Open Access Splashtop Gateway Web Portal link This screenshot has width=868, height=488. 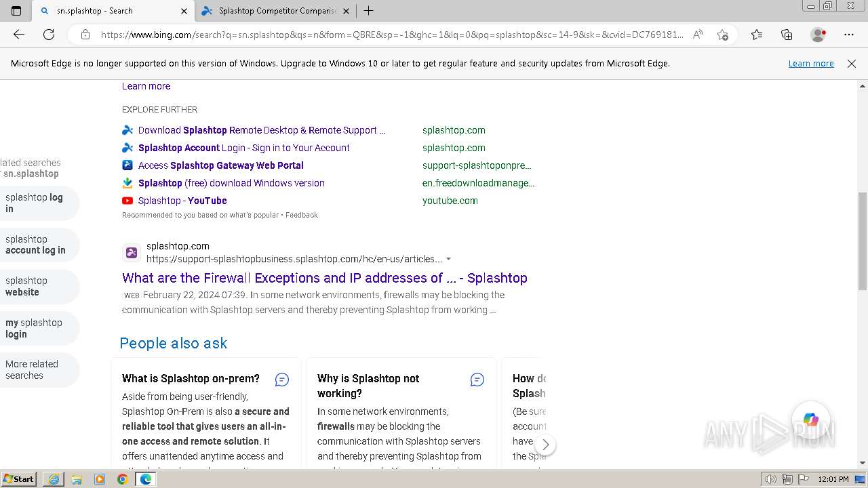click(x=221, y=165)
